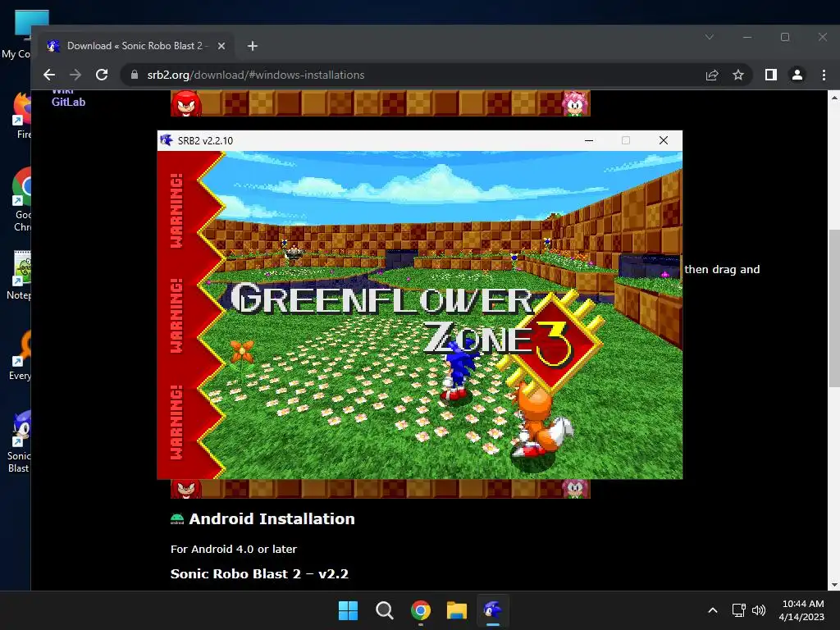Select the Google Chrome desktop shortcut
Image resolution: width=840 pixels, height=630 pixels.
[21, 199]
